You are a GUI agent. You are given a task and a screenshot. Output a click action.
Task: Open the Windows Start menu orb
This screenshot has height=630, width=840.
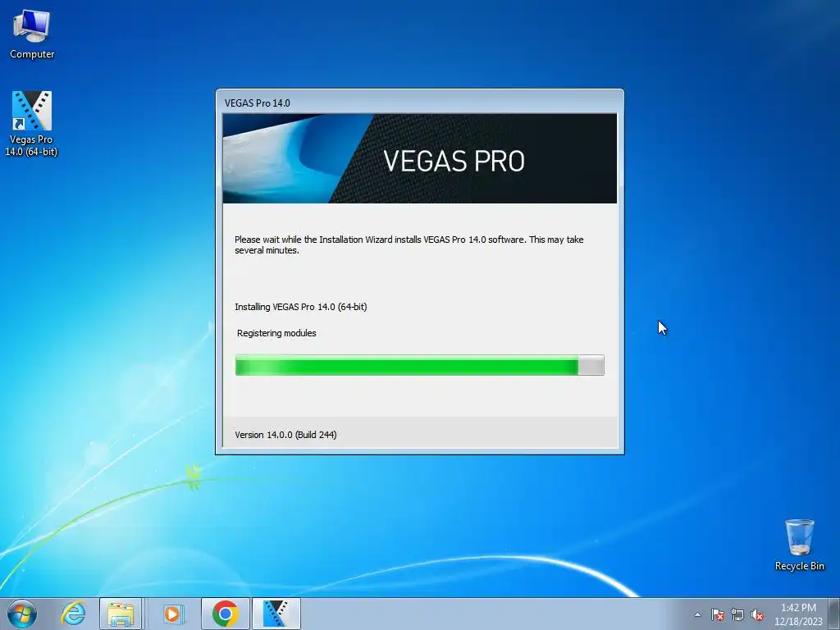22,614
